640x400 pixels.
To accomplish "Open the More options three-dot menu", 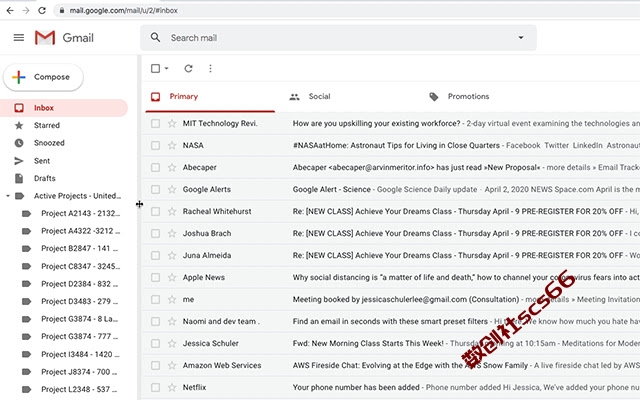I will coord(210,69).
